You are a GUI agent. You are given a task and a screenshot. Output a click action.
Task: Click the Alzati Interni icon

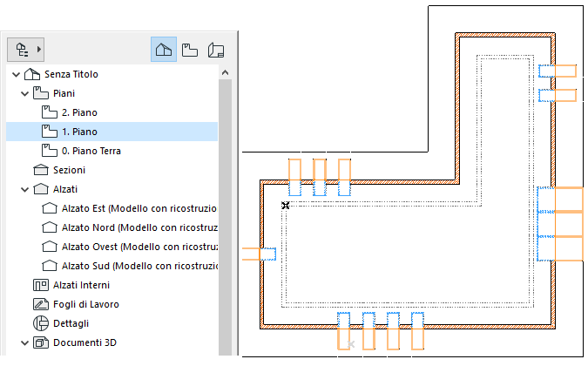tap(40, 285)
